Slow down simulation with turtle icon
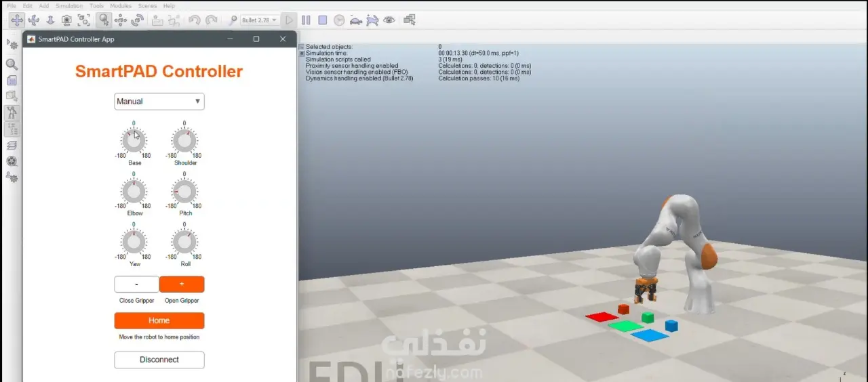The width and height of the screenshot is (868, 382). tap(356, 20)
